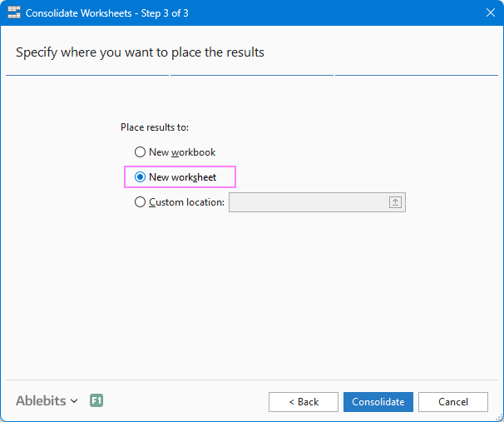This screenshot has height=422, width=504.
Task: Click the range selector icon in Custom location
Action: pyautogui.click(x=395, y=202)
